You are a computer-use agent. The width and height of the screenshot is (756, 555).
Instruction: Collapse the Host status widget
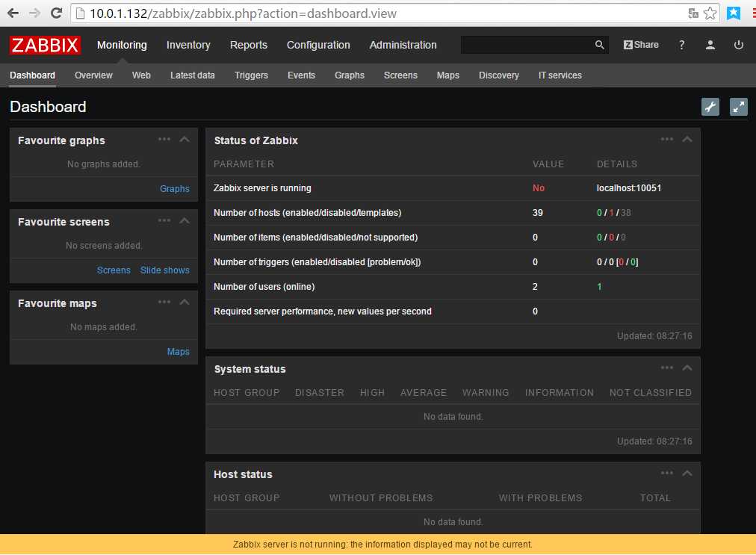[x=687, y=473]
